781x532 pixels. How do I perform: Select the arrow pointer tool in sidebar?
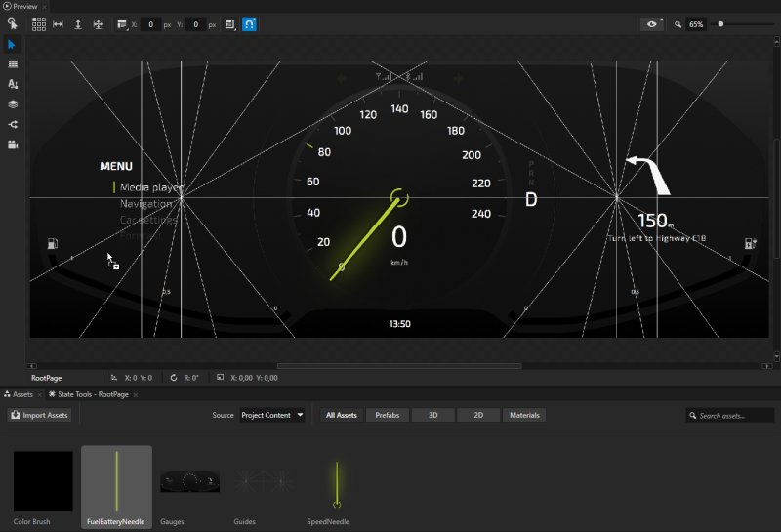[x=13, y=45]
